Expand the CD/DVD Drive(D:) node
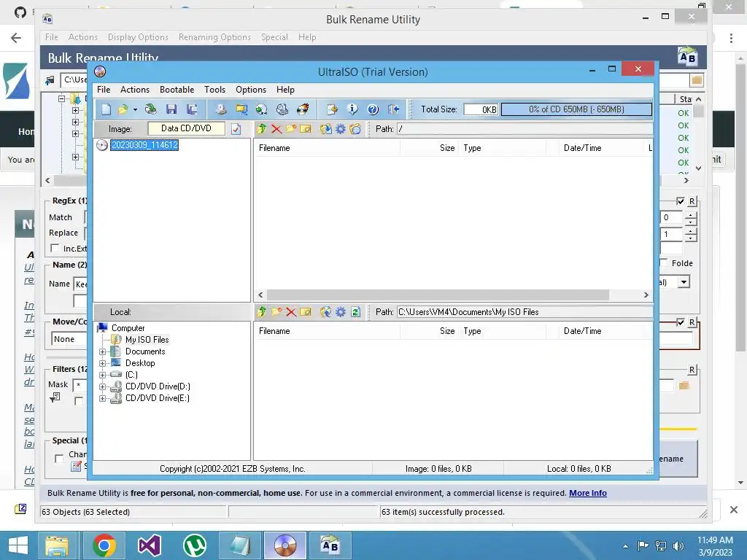Viewport: 747px width, 560px height. pyautogui.click(x=102, y=386)
